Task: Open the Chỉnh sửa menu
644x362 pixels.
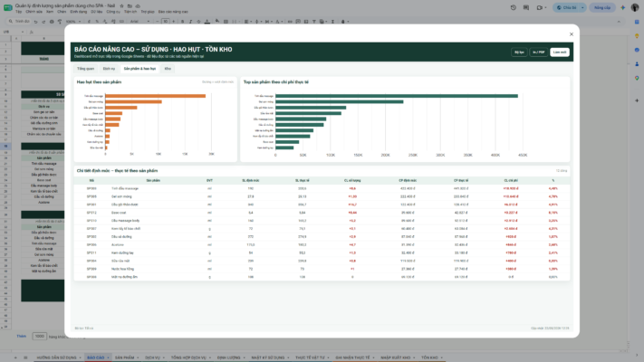Action: click(x=34, y=12)
